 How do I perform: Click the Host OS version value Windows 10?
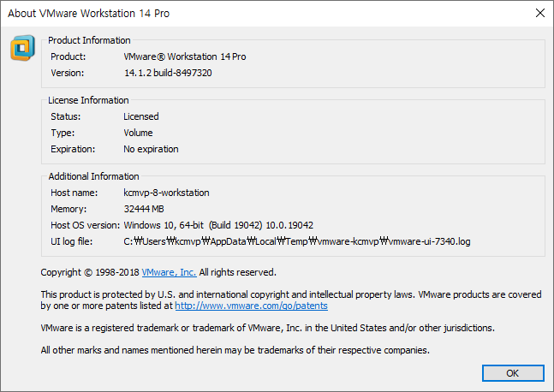tap(218, 225)
